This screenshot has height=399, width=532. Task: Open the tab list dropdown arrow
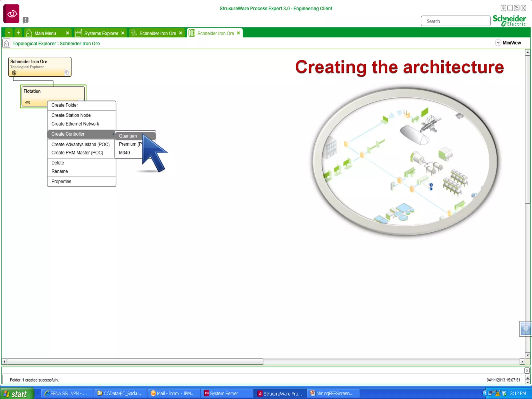click(x=9, y=33)
